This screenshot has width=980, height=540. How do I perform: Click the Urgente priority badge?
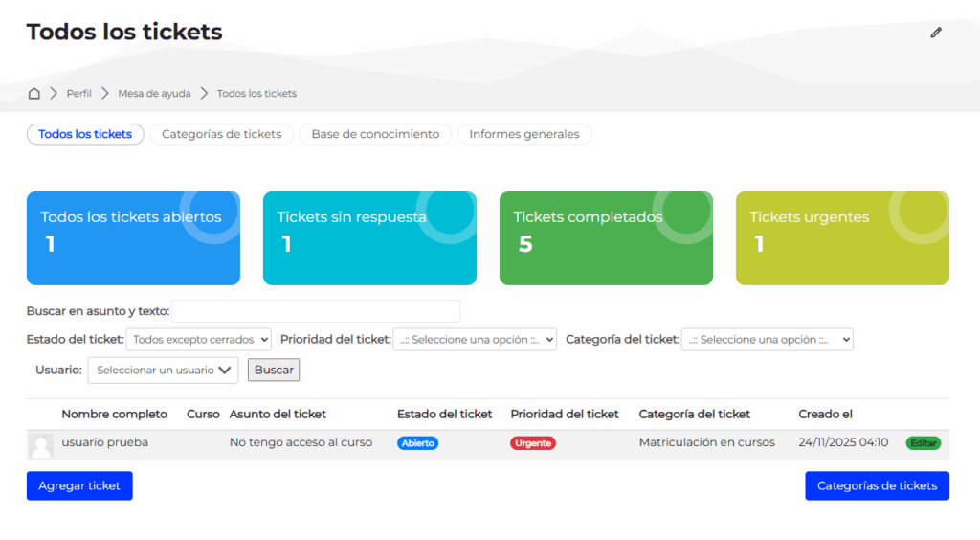coord(533,443)
